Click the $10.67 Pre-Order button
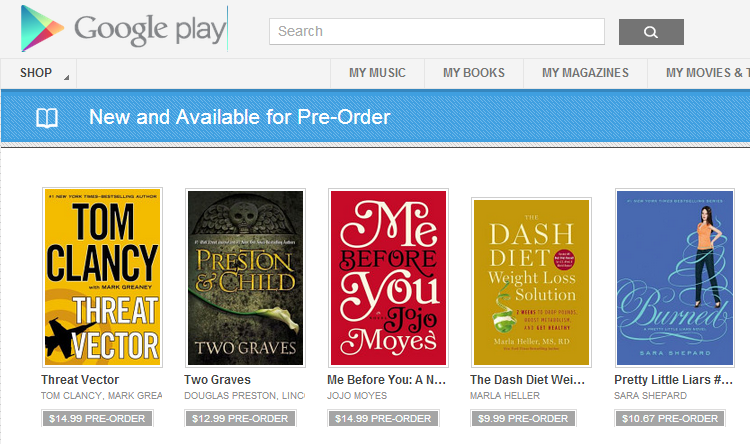 [x=668, y=419]
